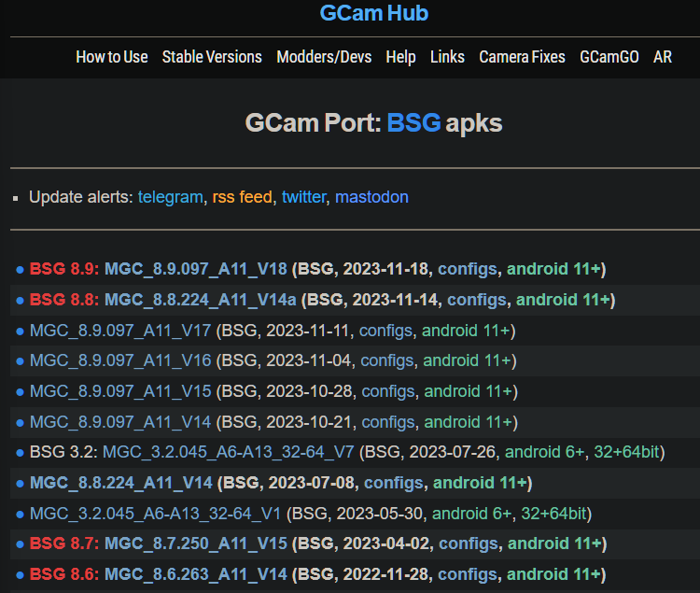Download MGC_8.9.097_A11_V15 apk link

[120, 391]
